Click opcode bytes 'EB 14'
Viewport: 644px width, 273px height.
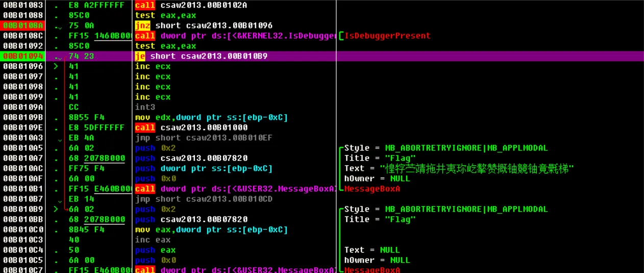(x=81, y=199)
